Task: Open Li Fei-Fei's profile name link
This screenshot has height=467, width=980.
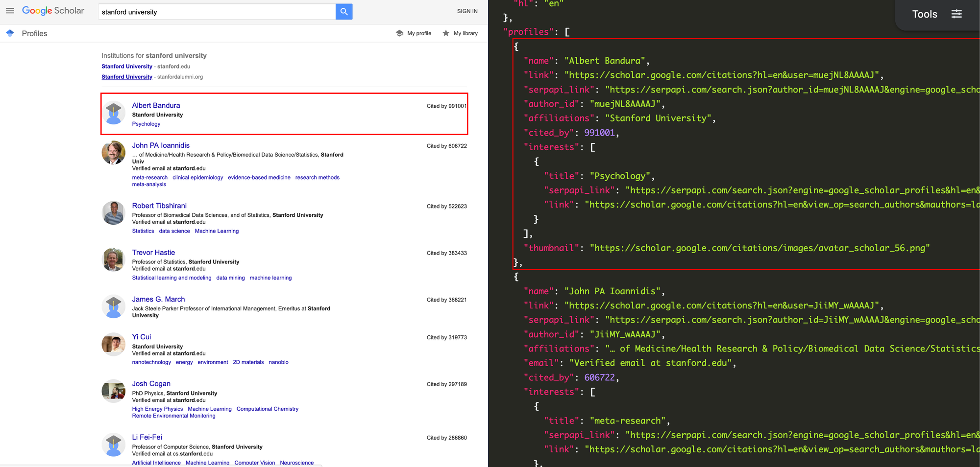Action: tap(147, 437)
